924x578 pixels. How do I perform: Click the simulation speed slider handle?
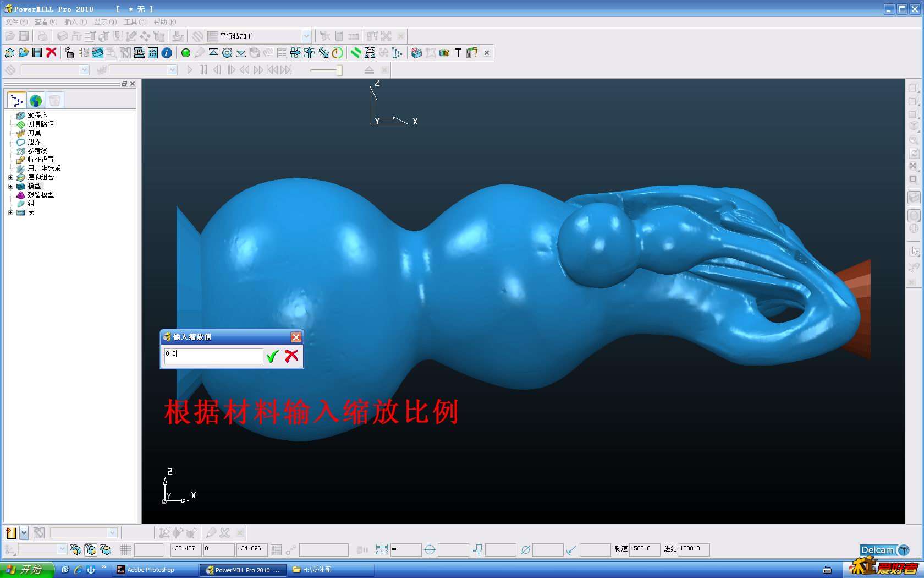[x=339, y=70]
